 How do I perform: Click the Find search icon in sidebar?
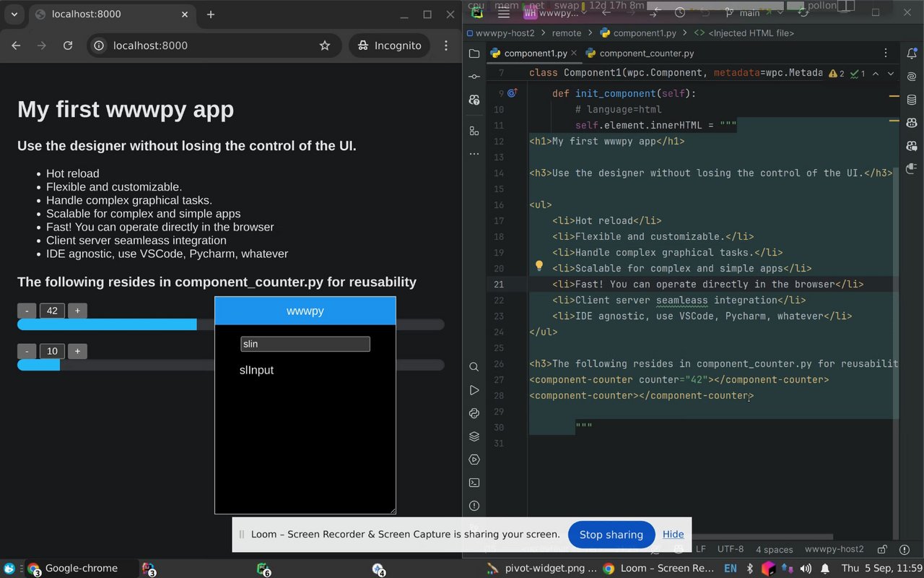point(474,367)
